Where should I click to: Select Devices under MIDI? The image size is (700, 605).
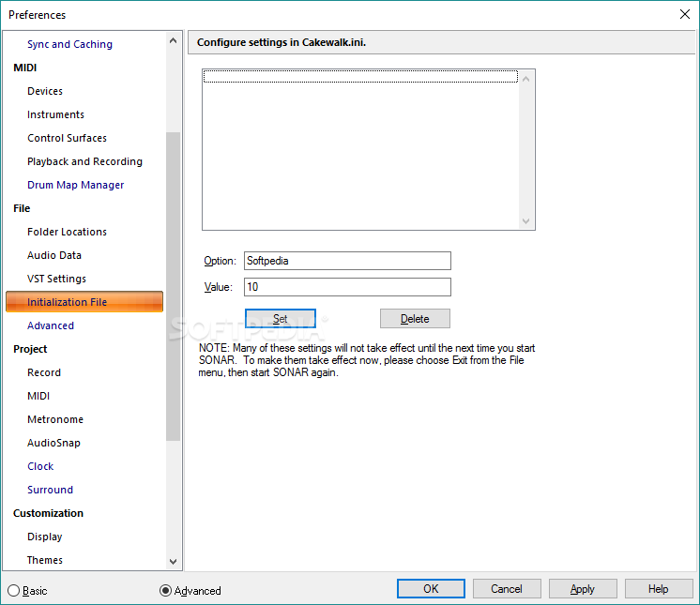45,91
